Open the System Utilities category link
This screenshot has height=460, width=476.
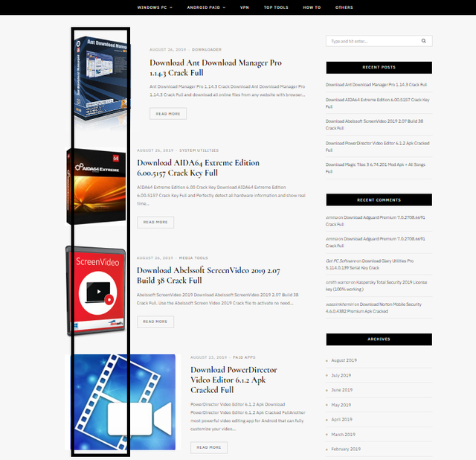pos(199,150)
